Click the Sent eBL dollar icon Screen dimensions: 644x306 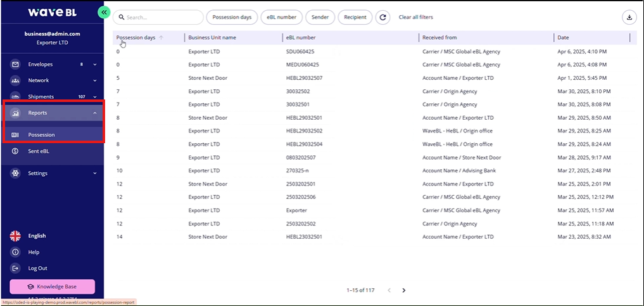point(15,151)
